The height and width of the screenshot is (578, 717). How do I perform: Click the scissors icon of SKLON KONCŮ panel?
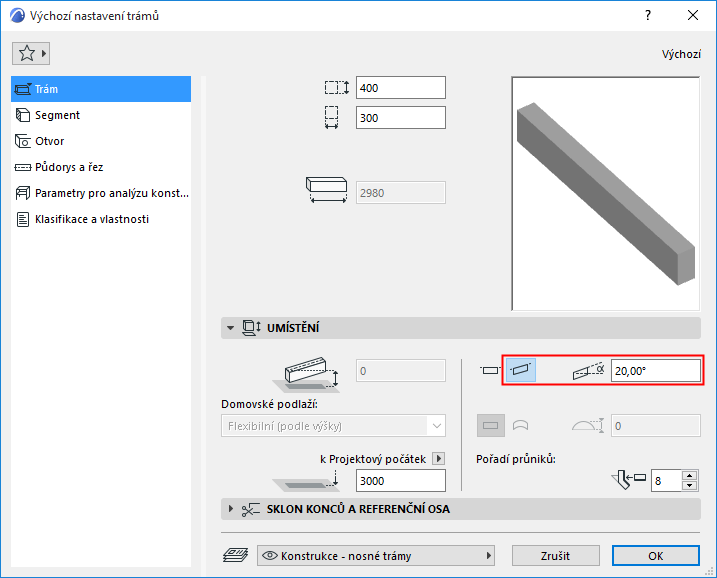click(x=251, y=509)
